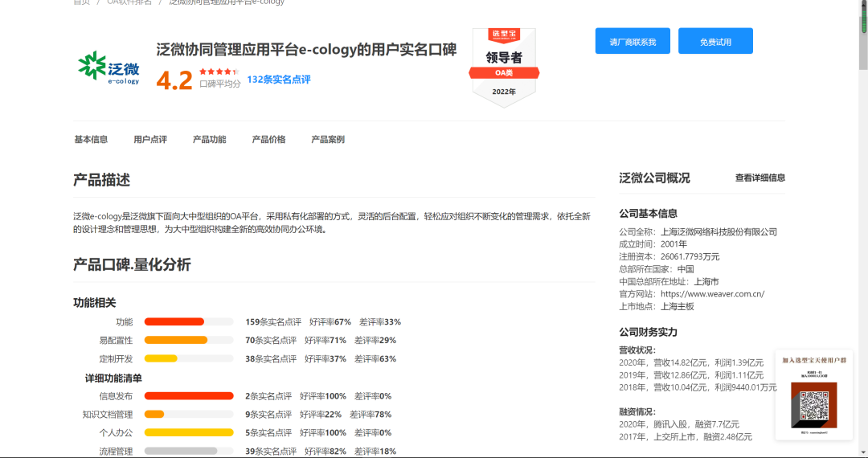Click 差评率63% text
The image size is (868, 458).
(375, 359)
